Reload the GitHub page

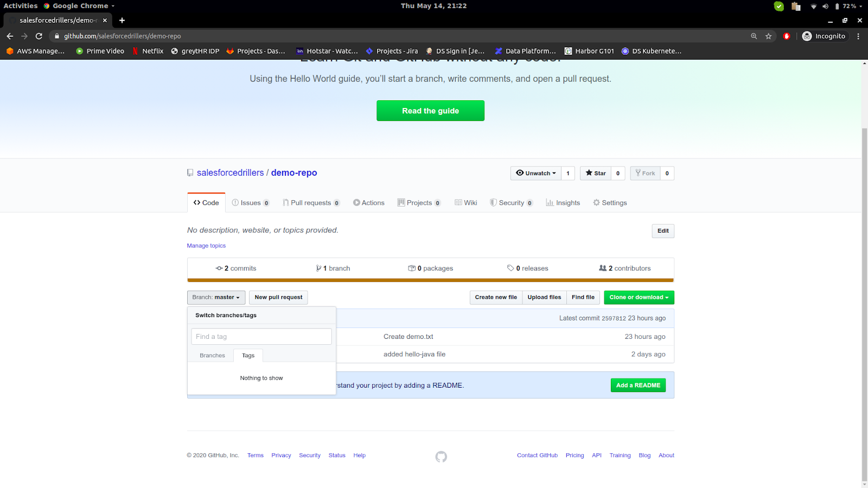click(x=39, y=36)
